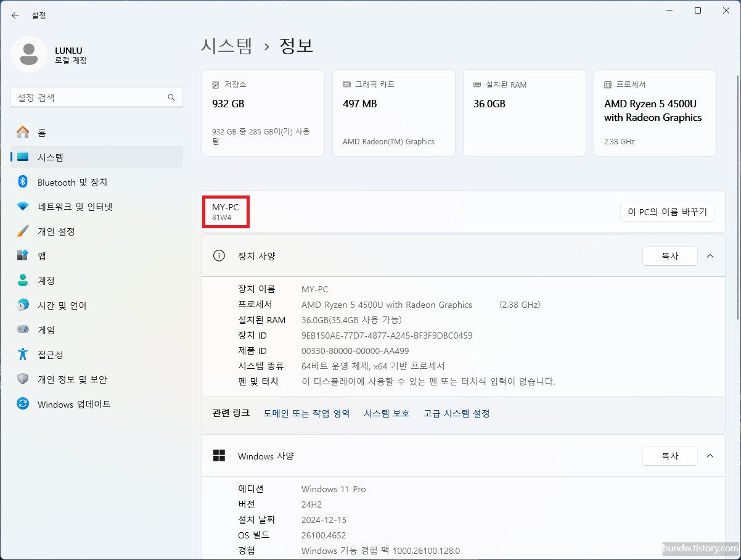Screen dimensions: 741x560
Task: Click the search magnifier icon
Action: [x=171, y=97]
